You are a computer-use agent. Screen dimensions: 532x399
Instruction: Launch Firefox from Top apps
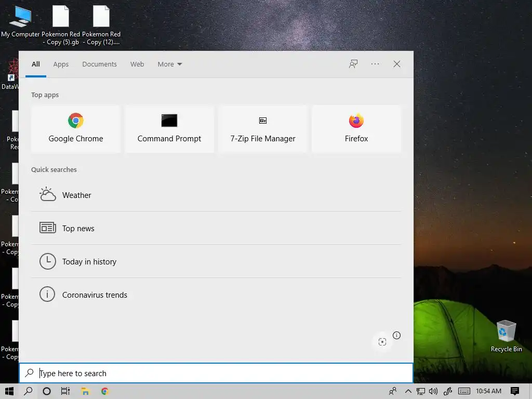click(x=356, y=129)
